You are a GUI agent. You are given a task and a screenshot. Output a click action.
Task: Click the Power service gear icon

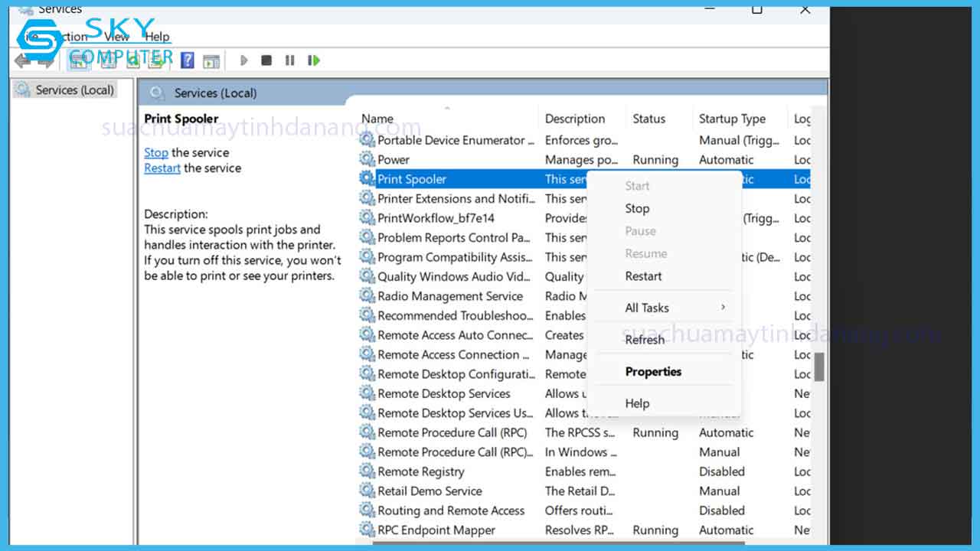pyautogui.click(x=367, y=159)
